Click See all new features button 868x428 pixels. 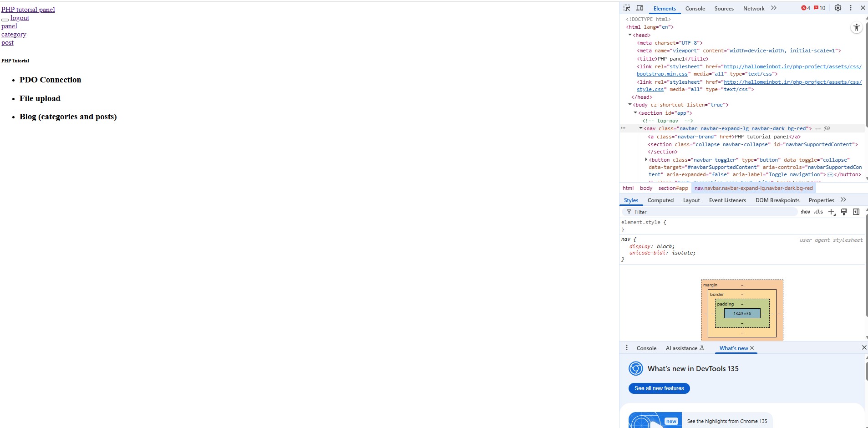(x=659, y=388)
